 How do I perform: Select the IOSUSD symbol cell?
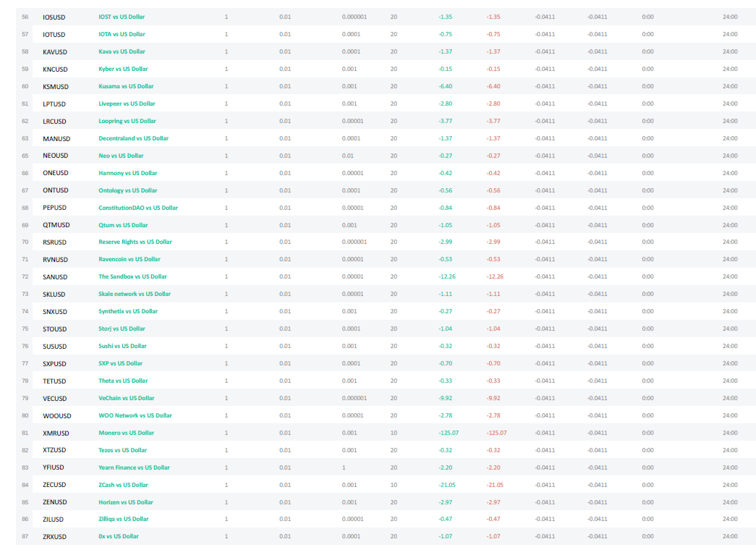[54, 17]
